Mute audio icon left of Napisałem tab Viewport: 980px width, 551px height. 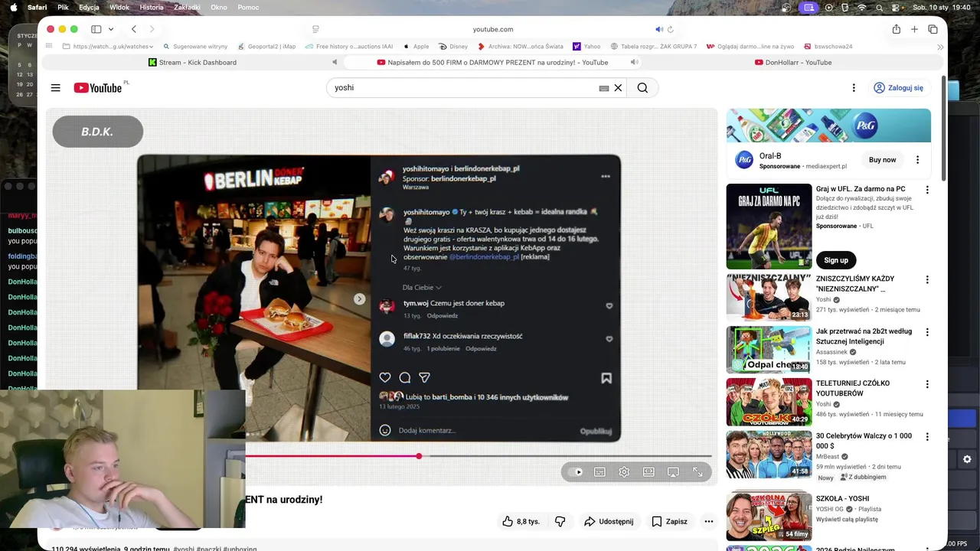(335, 62)
